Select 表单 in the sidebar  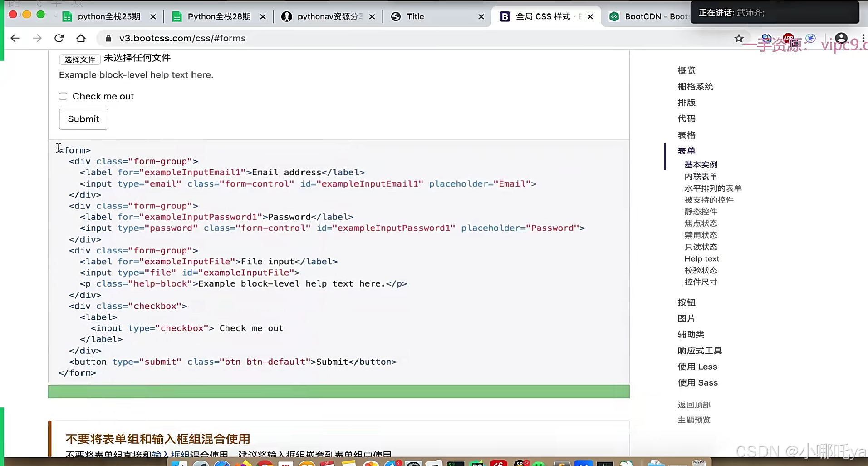687,151
